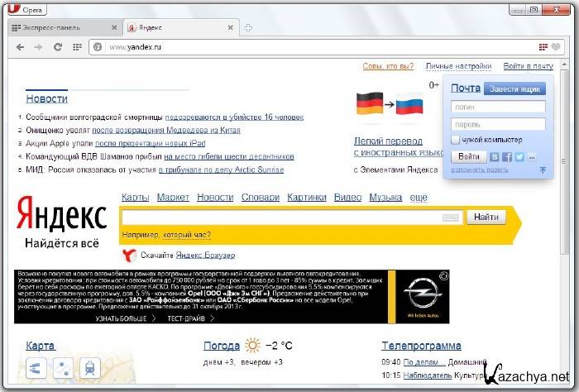Expand more login options with '...' button
Screen dimensions: 579x392
(532, 156)
